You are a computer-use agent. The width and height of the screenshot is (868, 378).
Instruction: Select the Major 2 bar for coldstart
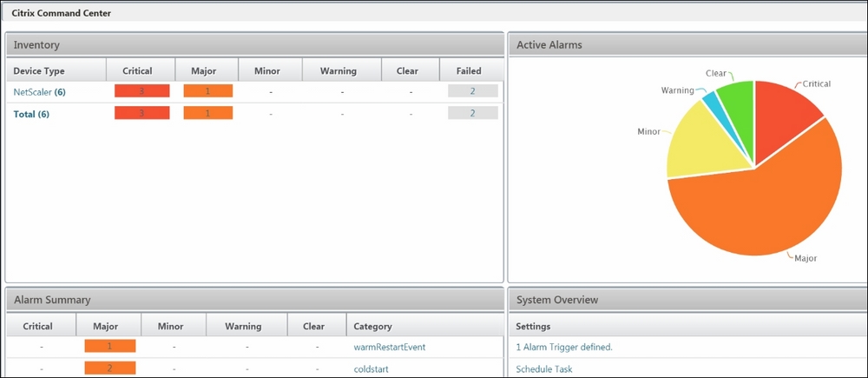[x=109, y=368]
